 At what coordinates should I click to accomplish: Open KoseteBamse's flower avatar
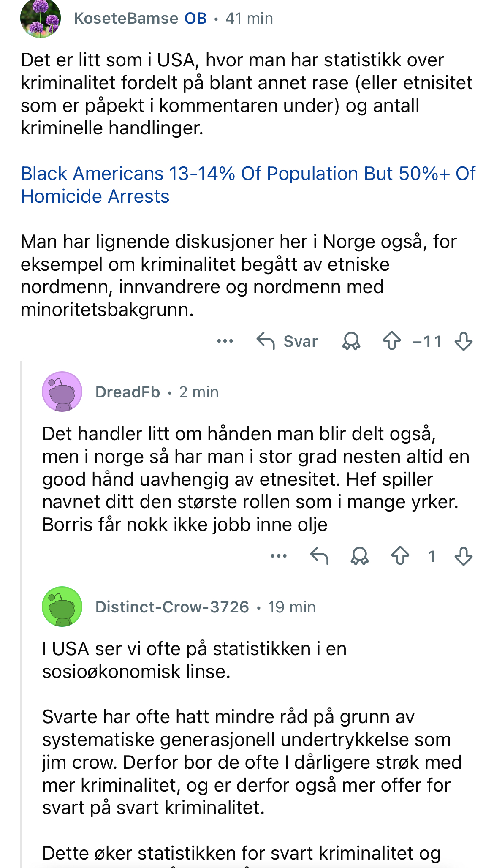(x=41, y=19)
